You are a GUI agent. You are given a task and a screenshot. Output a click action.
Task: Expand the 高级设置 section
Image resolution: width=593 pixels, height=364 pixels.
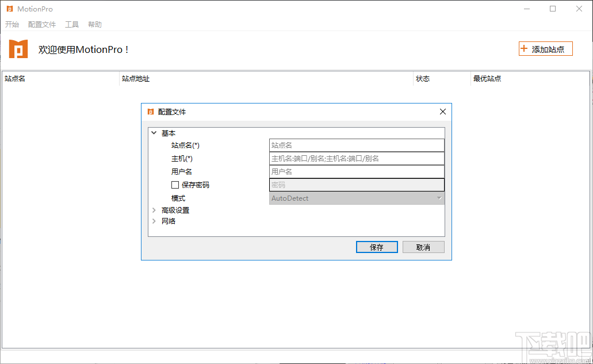click(x=154, y=210)
